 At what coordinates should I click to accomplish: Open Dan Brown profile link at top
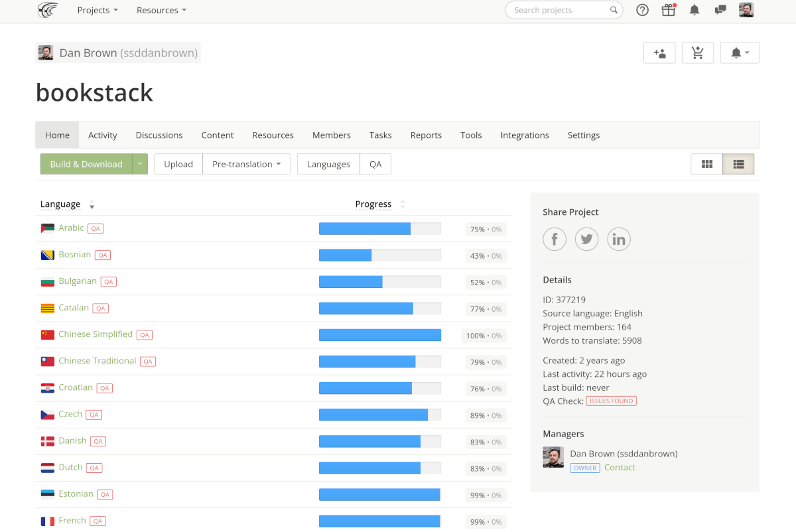(x=118, y=53)
